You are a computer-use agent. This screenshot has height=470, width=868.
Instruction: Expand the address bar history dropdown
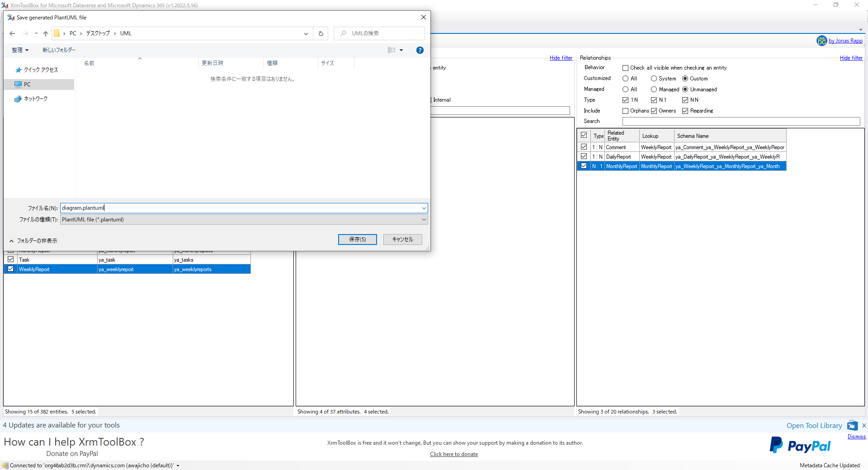tap(306, 33)
